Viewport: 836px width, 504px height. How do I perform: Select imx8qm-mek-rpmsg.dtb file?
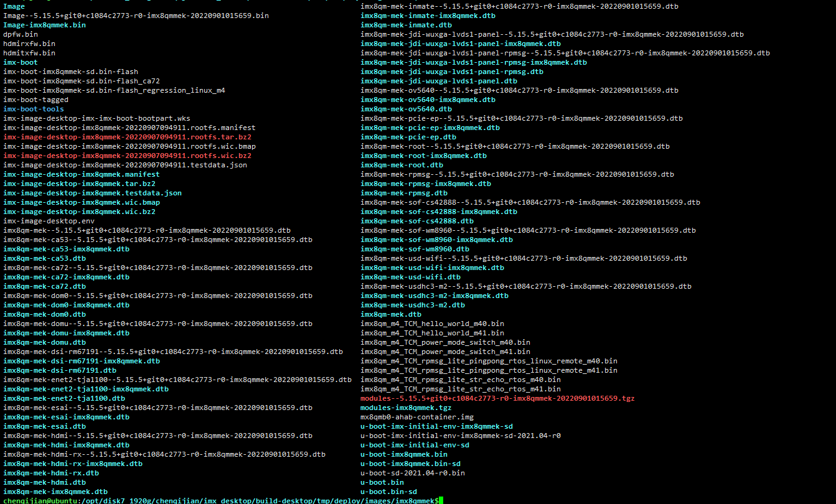click(404, 193)
